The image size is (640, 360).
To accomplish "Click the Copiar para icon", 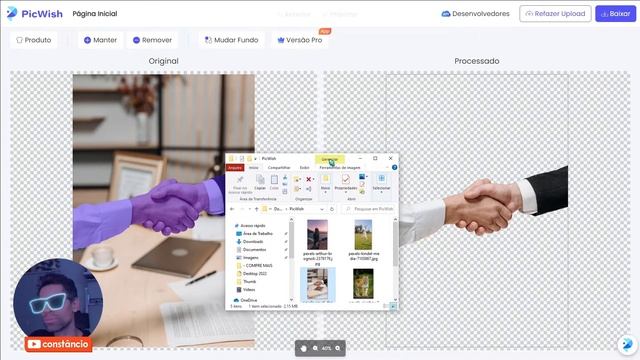I will [297, 189].
